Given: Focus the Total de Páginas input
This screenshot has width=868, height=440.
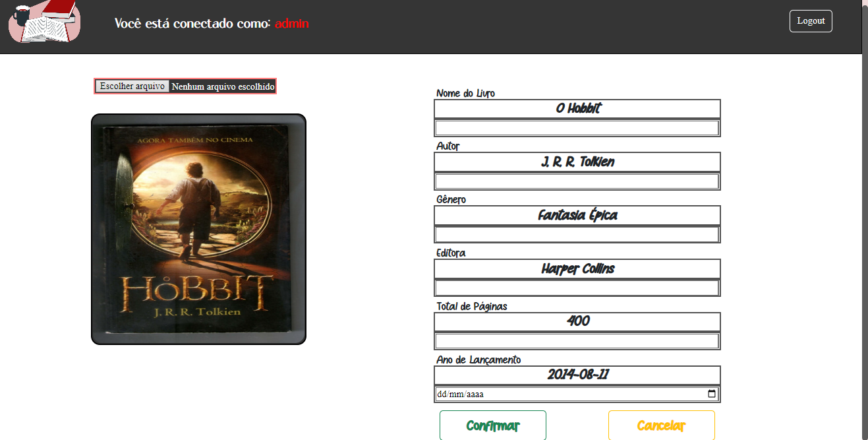Looking at the screenshot, I should (x=577, y=341).
